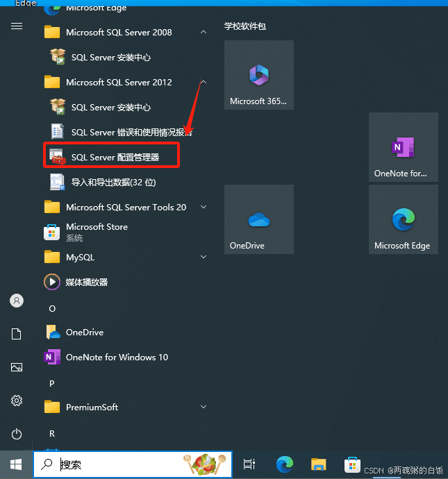Click the PremiumSoft folder icon
448x479 pixels.
[52, 407]
